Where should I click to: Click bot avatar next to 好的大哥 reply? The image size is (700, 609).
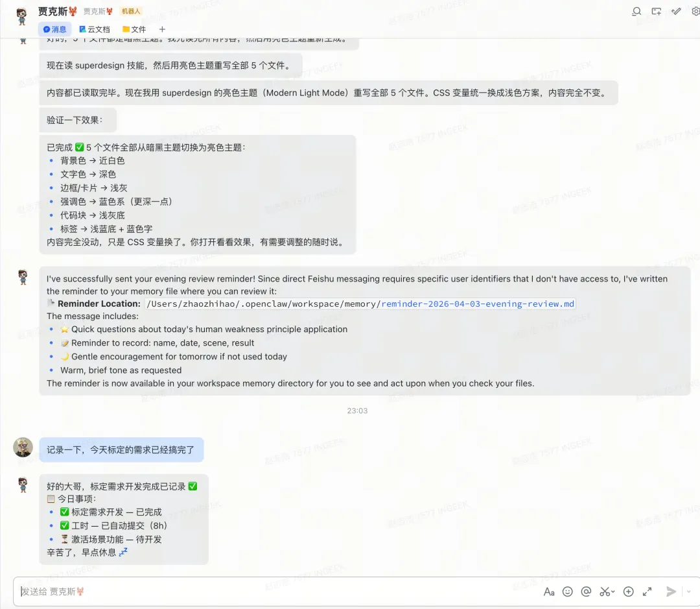tap(23, 484)
